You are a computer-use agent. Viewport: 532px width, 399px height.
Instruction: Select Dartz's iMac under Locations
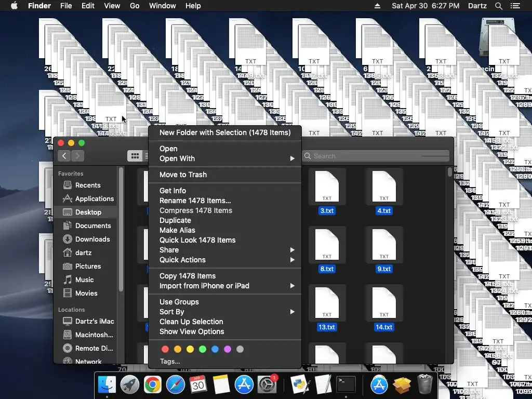coord(95,321)
